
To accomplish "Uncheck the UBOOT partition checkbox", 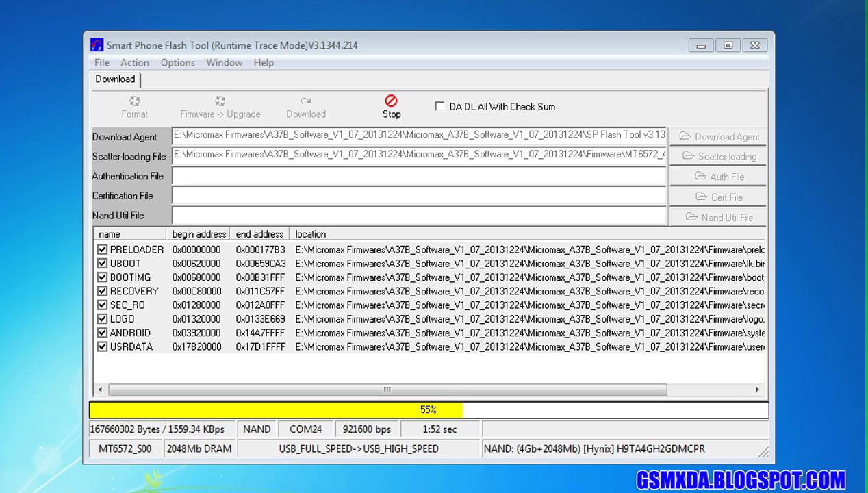I will (x=102, y=264).
